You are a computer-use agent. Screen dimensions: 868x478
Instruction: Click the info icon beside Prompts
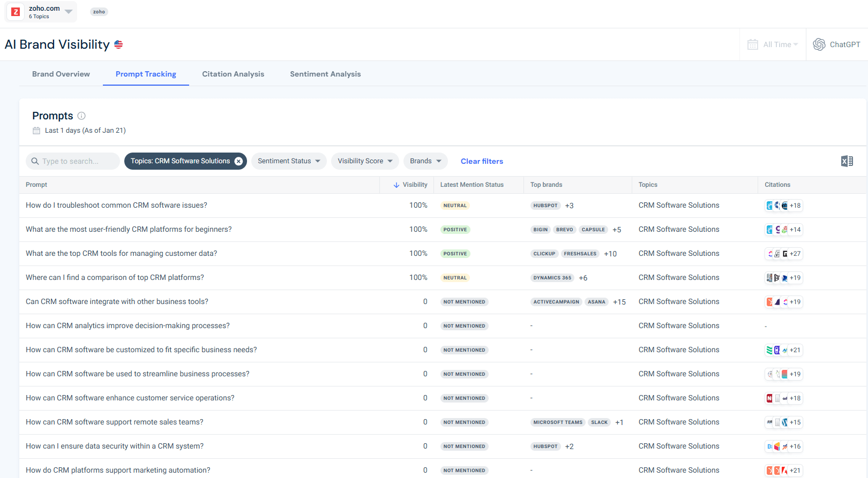[81, 116]
